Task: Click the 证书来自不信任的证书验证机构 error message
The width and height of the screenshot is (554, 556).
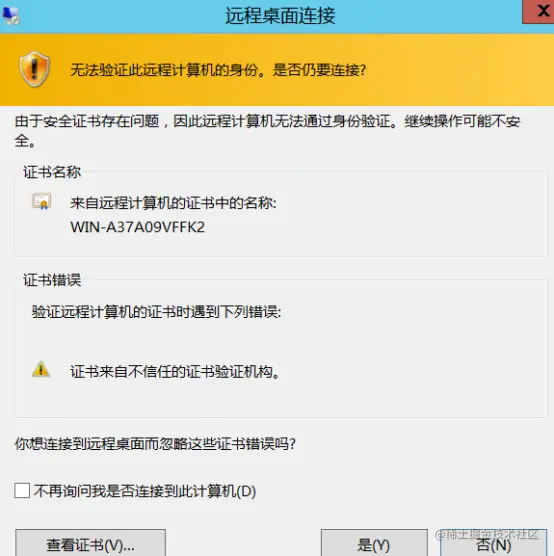Action: tap(175, 372)
